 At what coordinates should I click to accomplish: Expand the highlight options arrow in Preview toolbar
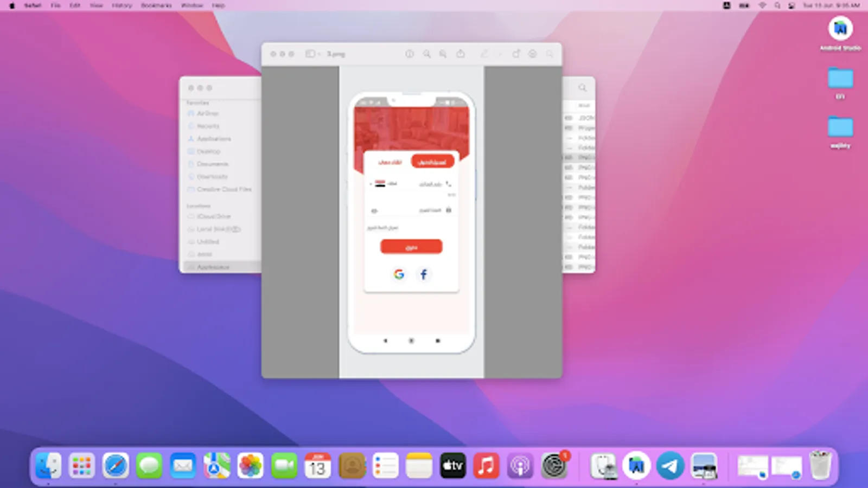pos(500,54)
